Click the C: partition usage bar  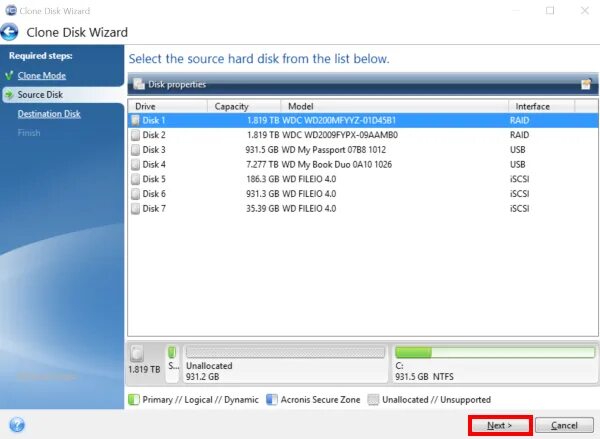(x=495, y=352)
